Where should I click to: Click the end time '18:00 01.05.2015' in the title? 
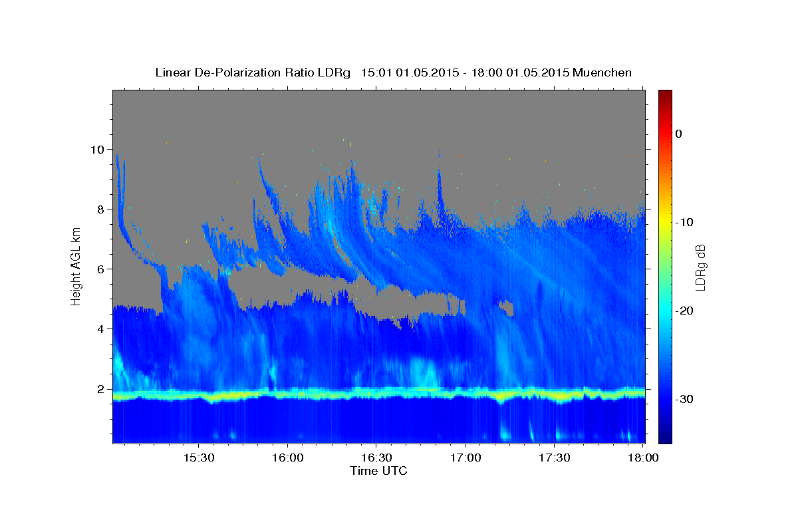tap(519, 72)
